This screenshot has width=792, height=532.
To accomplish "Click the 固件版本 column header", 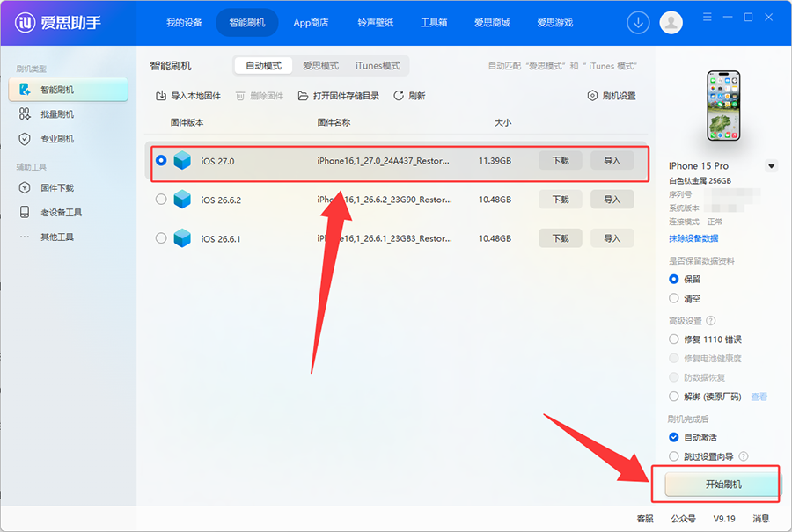I will pyautogui.click(x=187, y=122).
